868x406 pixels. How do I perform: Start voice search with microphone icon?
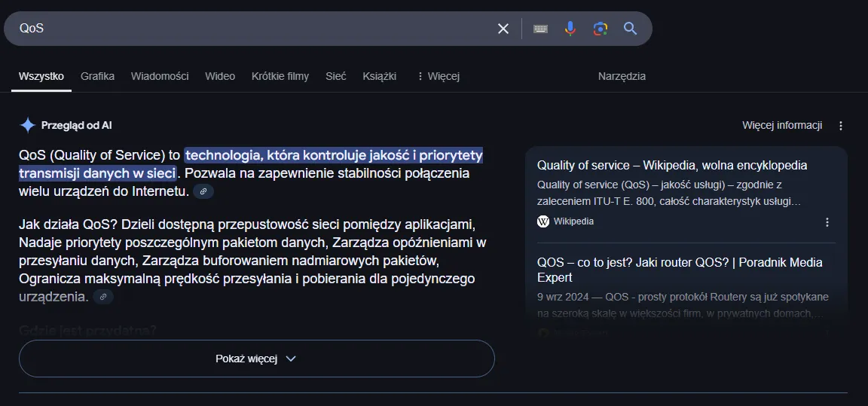570,29
